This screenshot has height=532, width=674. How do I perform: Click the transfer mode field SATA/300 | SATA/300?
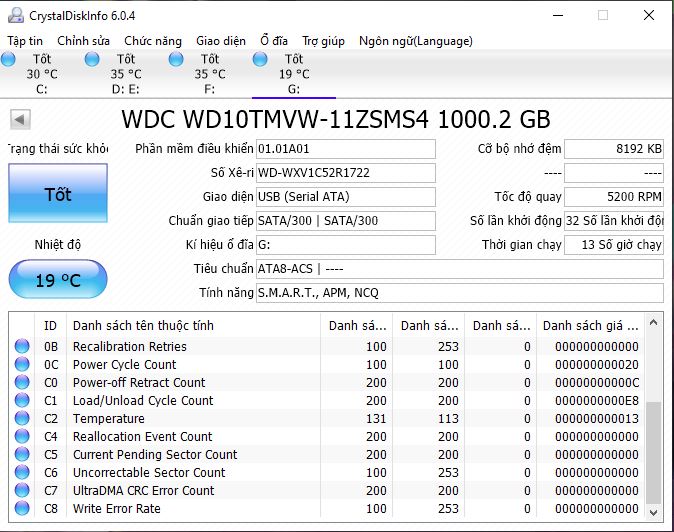(346, 221)
